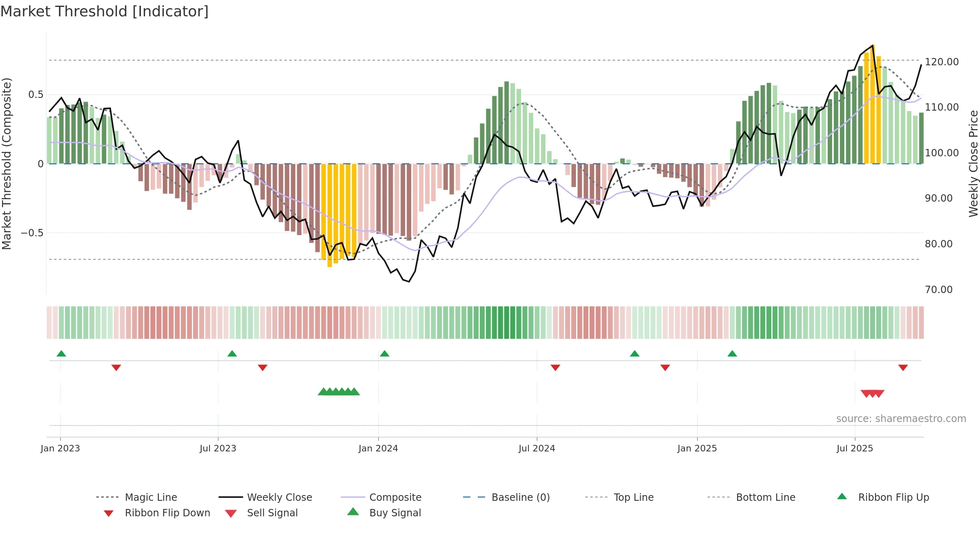The image size is (980, 551).
Task: Toggle the Magic Line legend entry
Action: (137, 497)
